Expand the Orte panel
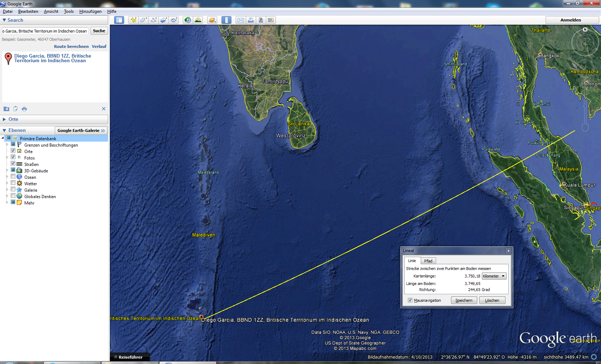This screenshot has width=601, height=364. pos(4,119)
